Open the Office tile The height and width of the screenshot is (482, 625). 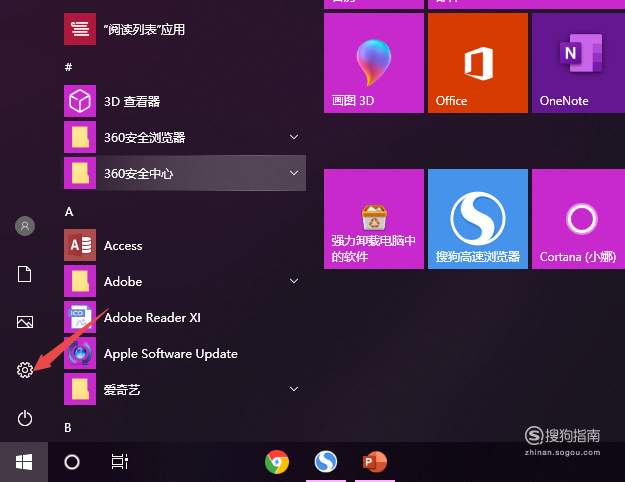478,63
